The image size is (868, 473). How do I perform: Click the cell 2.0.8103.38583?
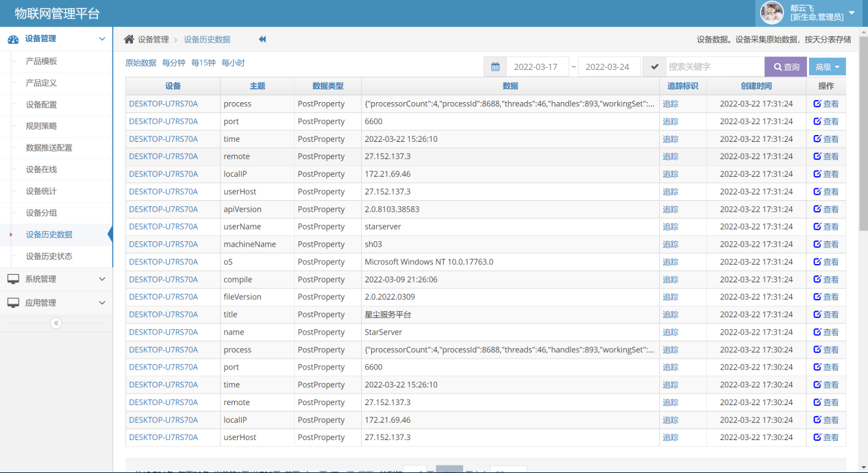[392, 209]
